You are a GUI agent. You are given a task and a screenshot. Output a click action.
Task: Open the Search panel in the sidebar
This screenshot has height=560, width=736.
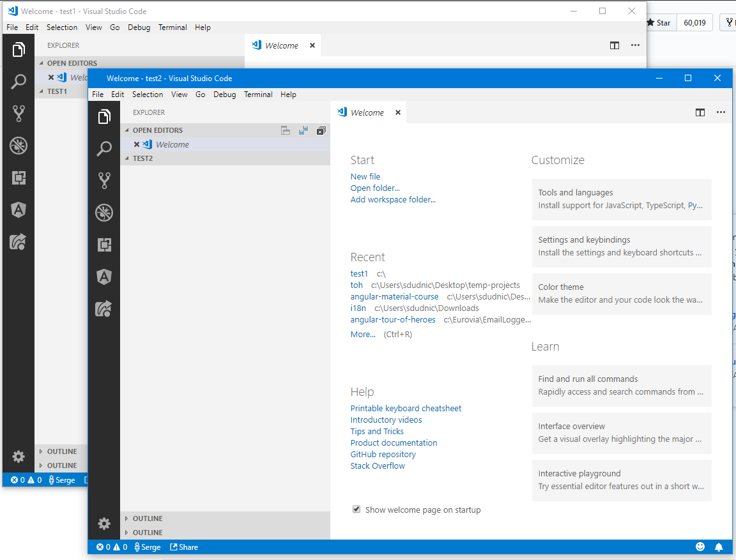[x=104, y=148]
